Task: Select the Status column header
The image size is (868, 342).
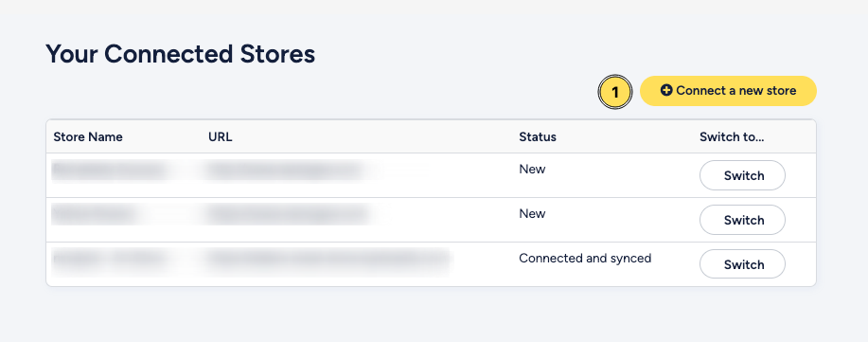Action: (x=538, y=137)
